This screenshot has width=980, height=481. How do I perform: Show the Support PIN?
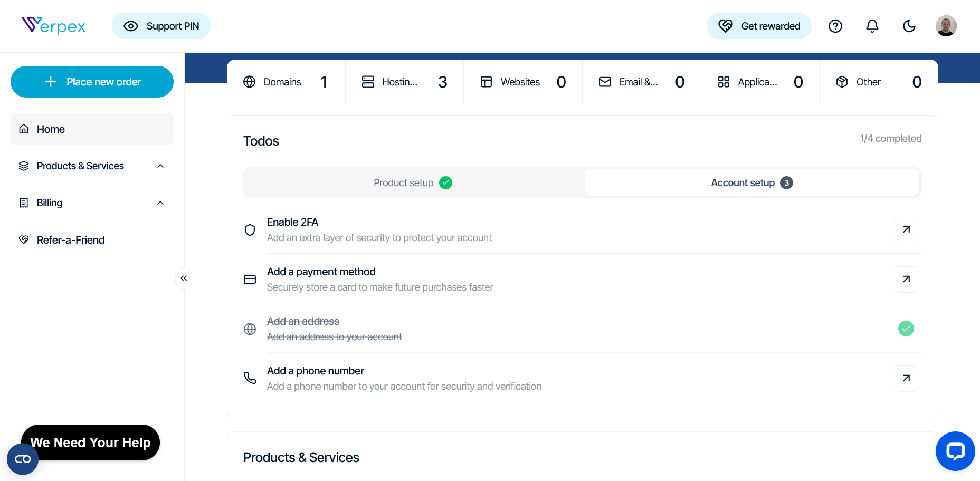point(161,26)
